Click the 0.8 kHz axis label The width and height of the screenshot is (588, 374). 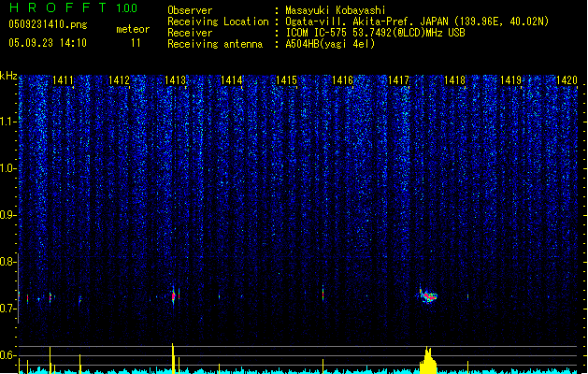click(x=7, y=262)
